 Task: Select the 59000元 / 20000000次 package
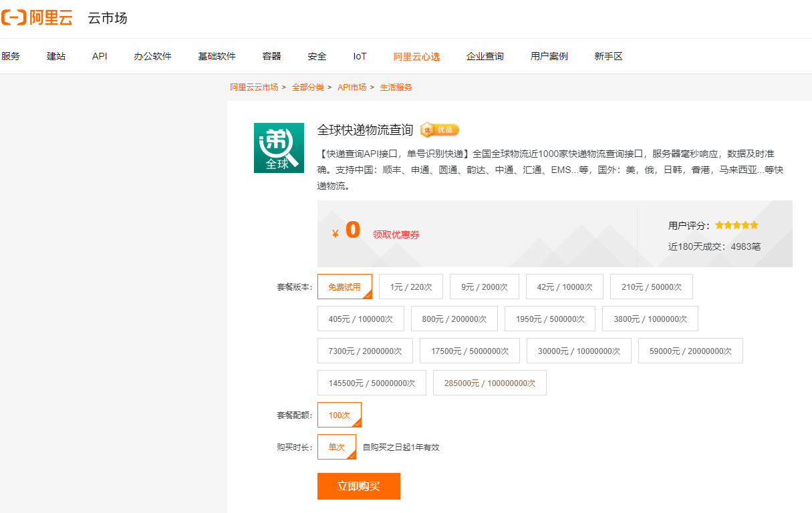[x=690, y=351]
